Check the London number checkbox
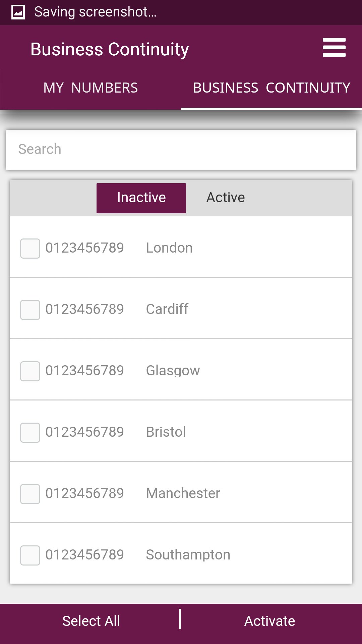Screen dimensions: 362x644 tap(30, 249)
